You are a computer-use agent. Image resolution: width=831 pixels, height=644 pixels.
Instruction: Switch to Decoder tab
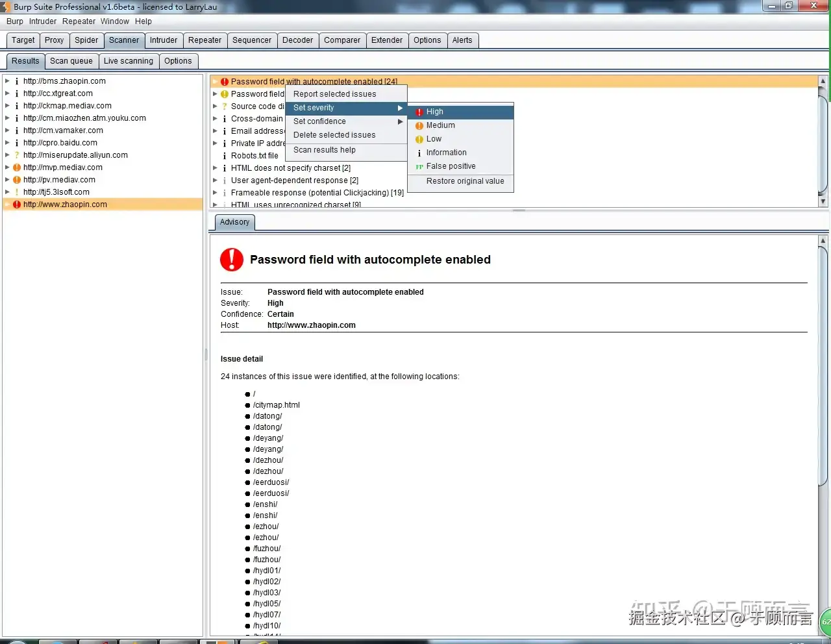(298, 40)
